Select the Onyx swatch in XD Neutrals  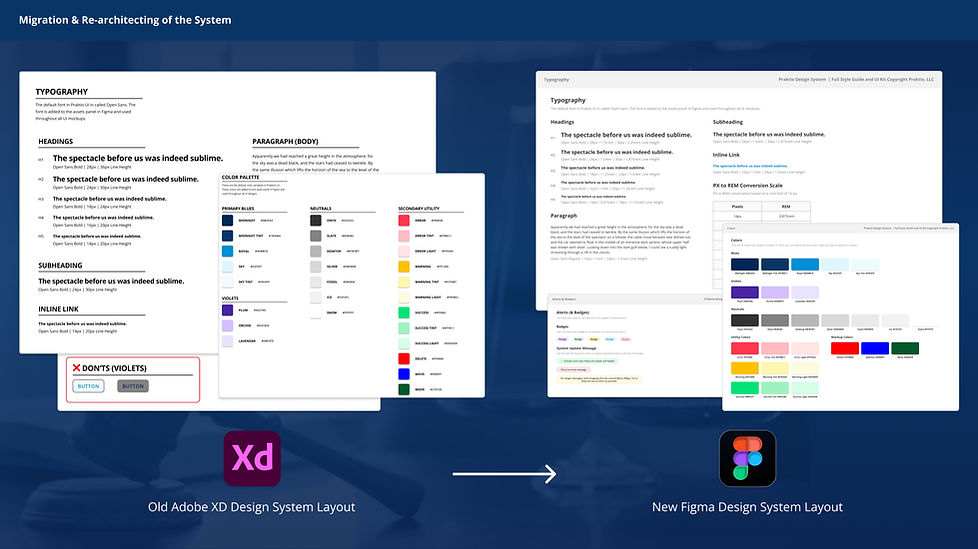pos(316,220)
